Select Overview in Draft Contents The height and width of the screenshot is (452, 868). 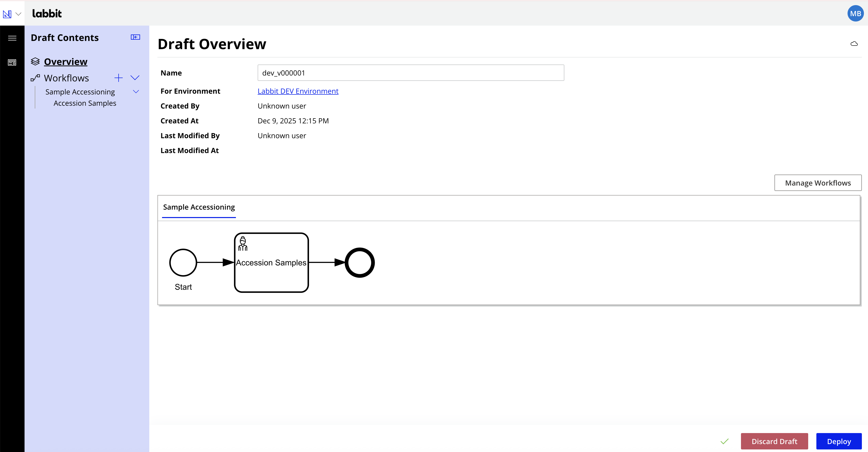[x=65, y=61]
